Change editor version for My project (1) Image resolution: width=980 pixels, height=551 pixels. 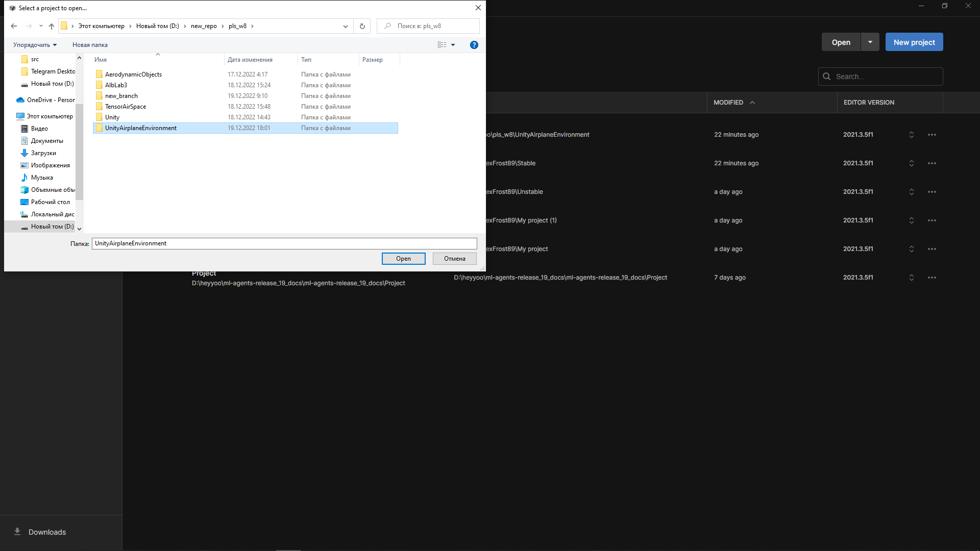click(912, 220)
